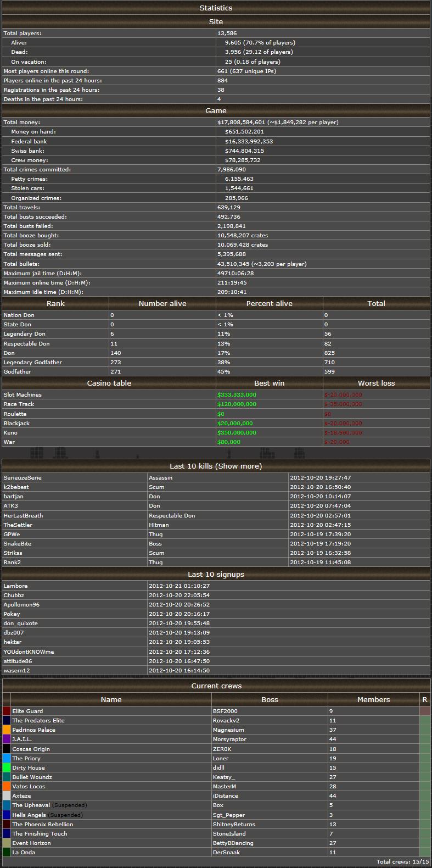Screen dimensions: 432x868
Task: Click the Elite Guard recruiting status cell
Action: click(x=424, y=711)
